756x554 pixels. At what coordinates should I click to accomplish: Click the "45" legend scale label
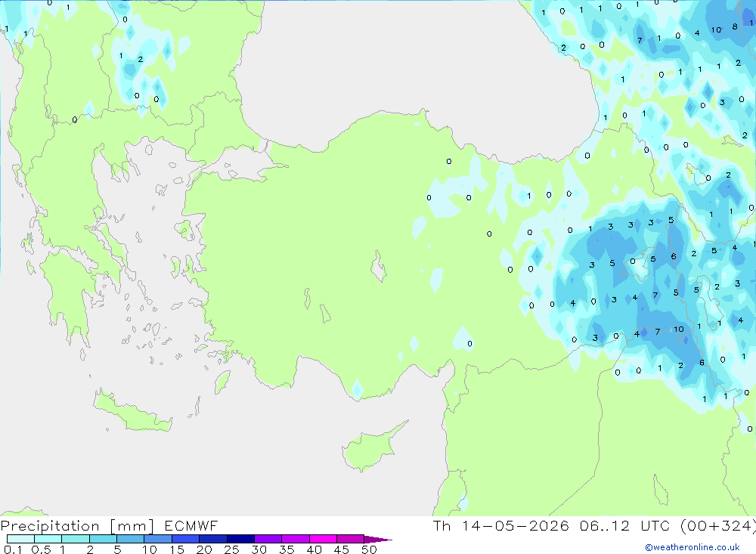(x=342, y=549)
